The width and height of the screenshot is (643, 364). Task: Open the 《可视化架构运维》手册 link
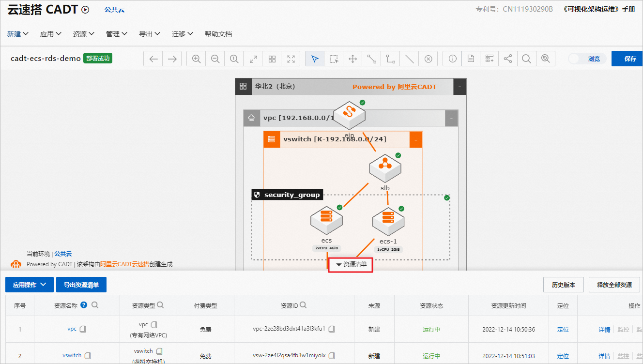[x=599, y=9]
